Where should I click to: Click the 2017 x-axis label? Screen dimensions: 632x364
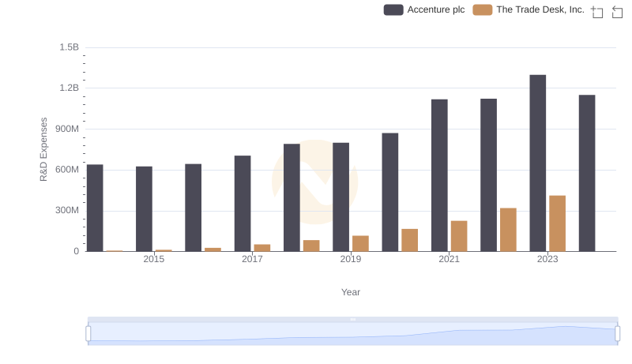(x=252, y=259)
